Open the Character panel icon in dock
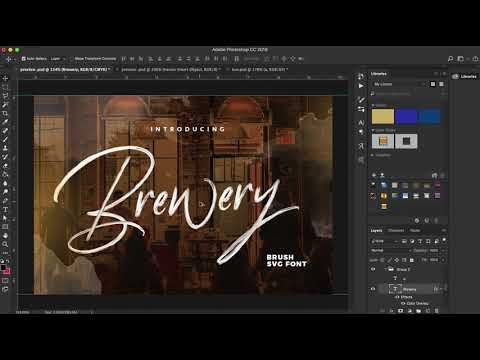The image size is (480, 360). coord(361,123)
